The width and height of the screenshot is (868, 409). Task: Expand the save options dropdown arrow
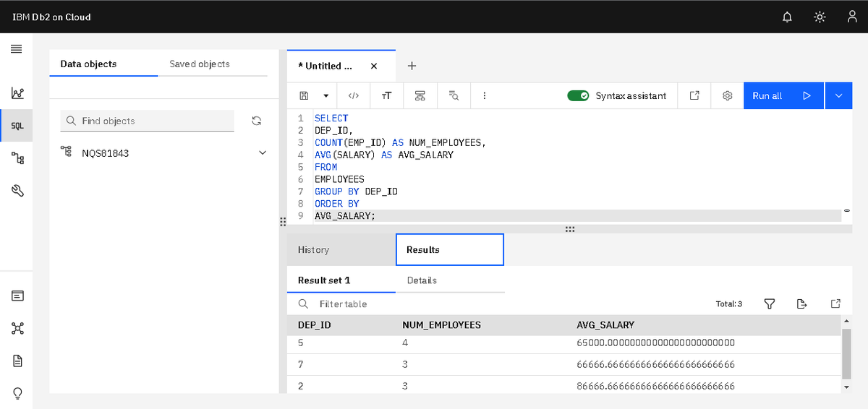[x=326, y=95]
